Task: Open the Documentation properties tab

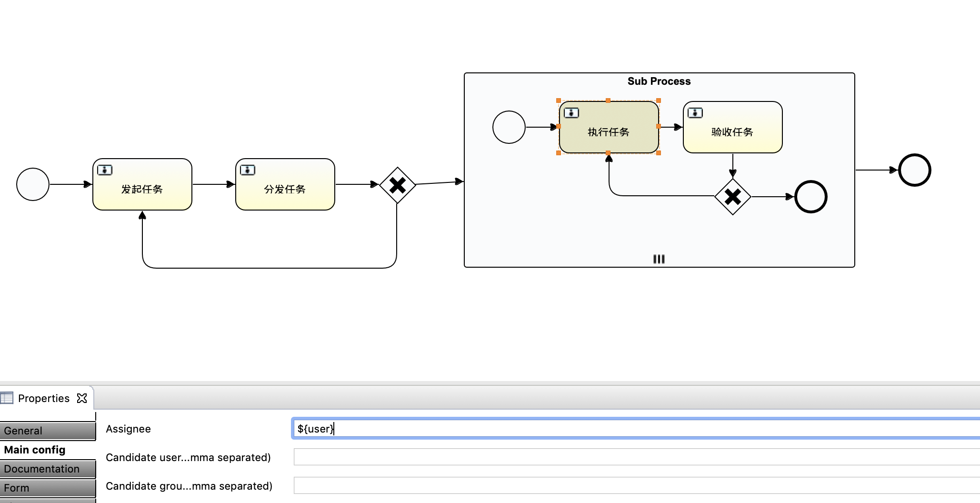Action: tap(48, 469)
